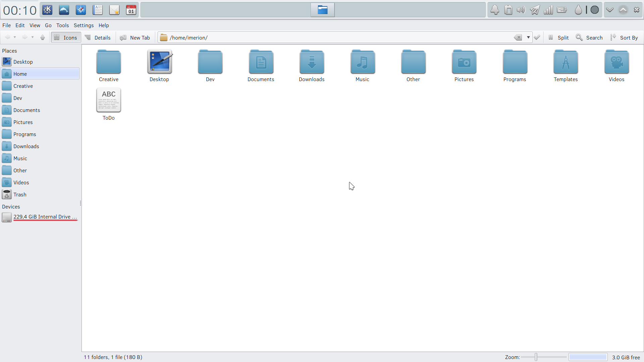This screenshot has width=644, height=362.
Task: Open the battery tray icon
Action: point(562,10)
